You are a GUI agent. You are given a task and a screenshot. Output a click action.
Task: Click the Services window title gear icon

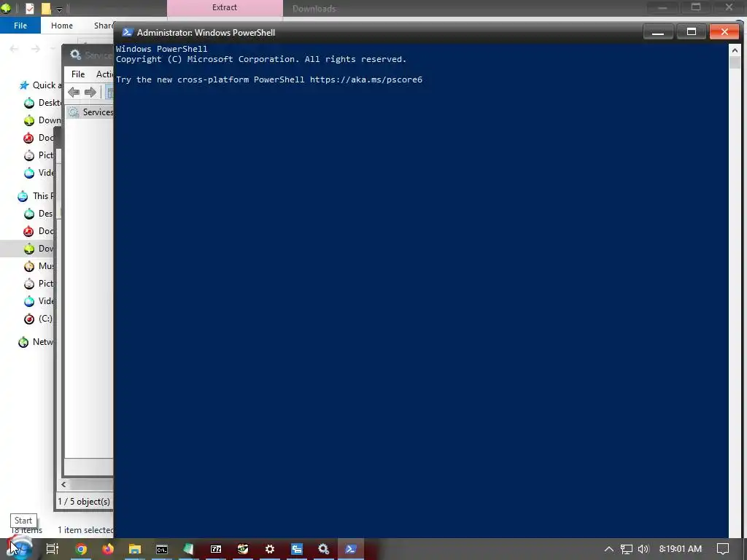75,55
